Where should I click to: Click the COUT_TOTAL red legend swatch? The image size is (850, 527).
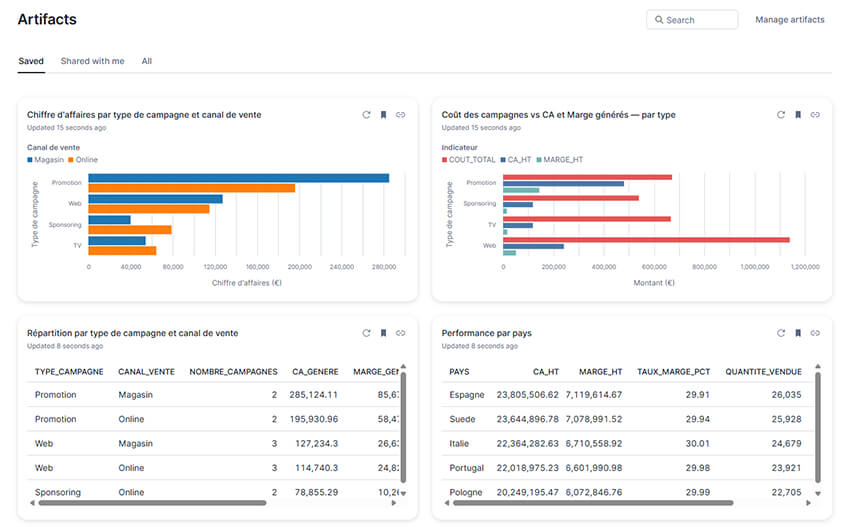coord(445,160)
